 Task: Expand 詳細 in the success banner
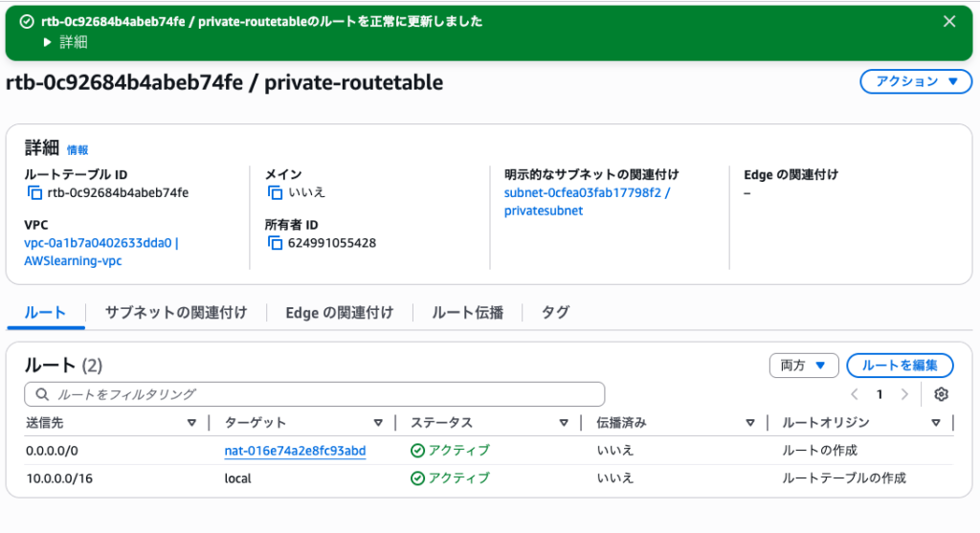(66, 42)
